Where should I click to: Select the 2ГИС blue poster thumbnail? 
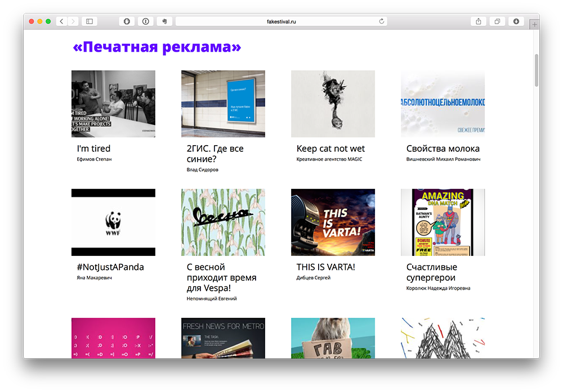[223, 103]
